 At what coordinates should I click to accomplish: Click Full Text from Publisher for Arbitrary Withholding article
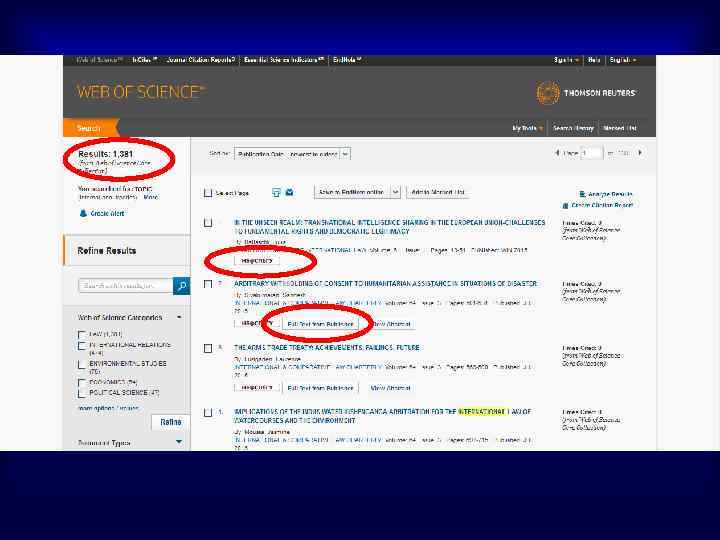point(320,324)
